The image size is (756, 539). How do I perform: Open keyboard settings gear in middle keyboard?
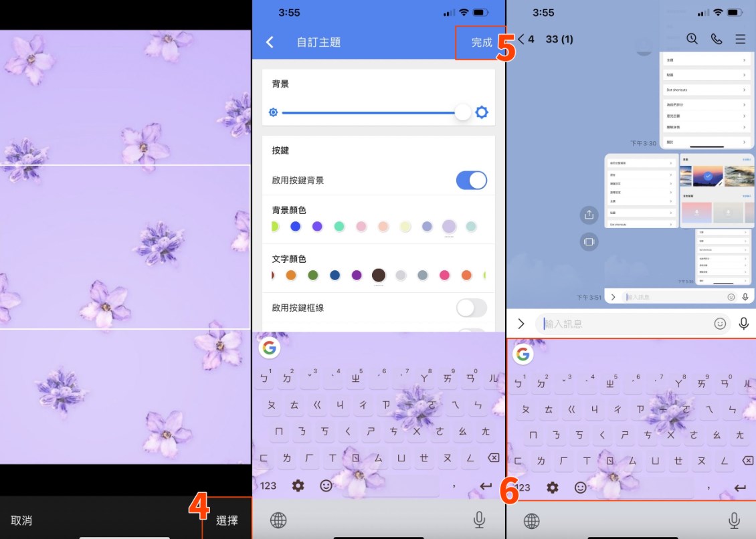pyautogui.click(x=298, y=486)
